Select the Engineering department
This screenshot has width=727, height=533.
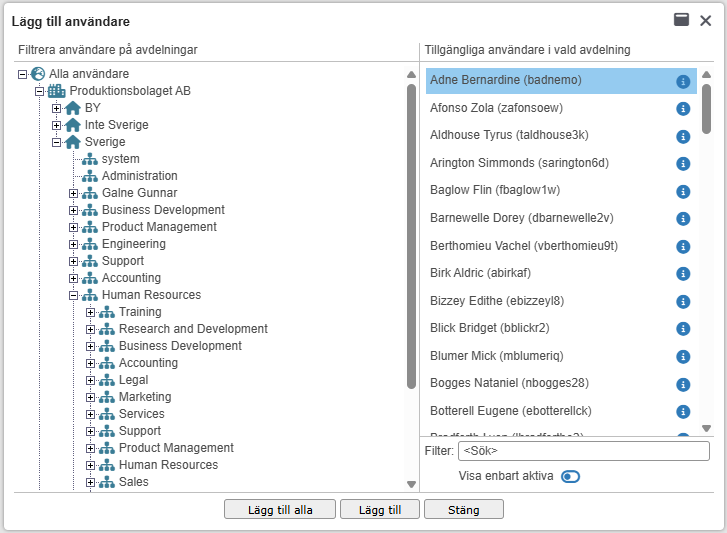pos(133,244)
